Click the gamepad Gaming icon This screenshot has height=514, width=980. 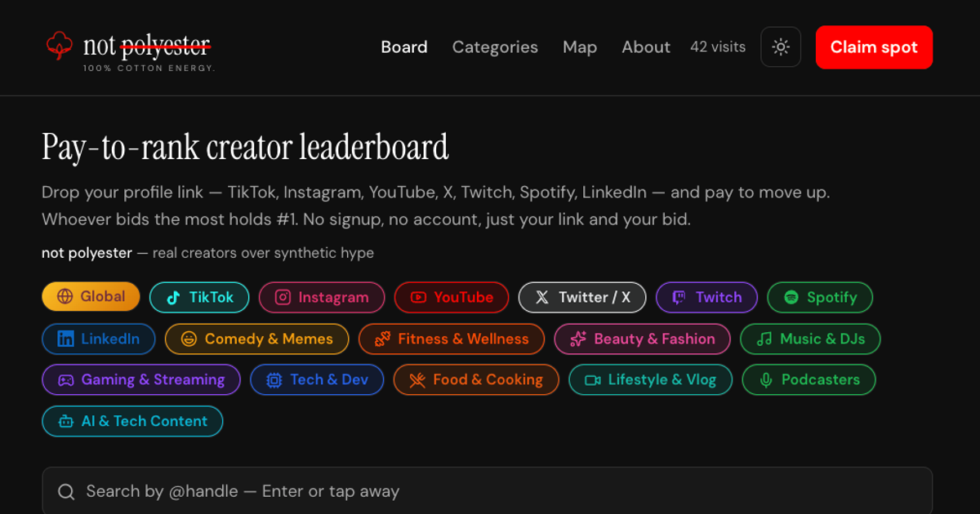65,380
